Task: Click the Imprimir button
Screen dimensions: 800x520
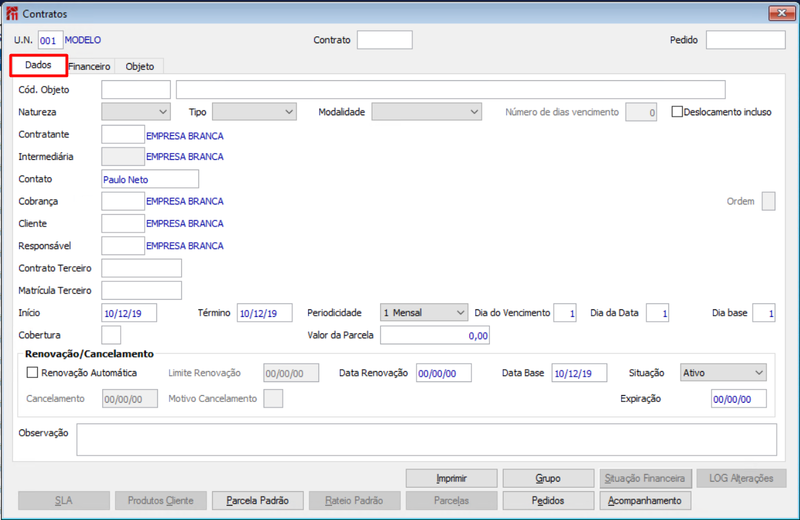Action: [452, 478]
